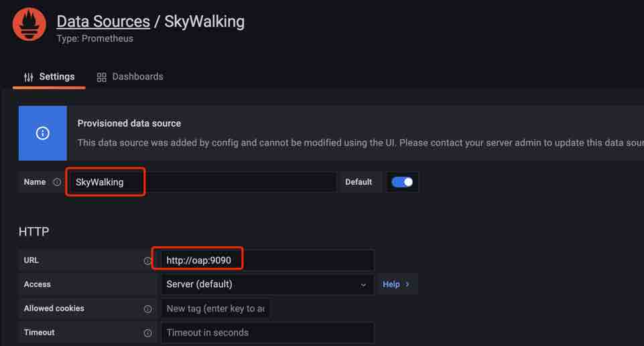Click the Allowed cookies info icon
644x346 pixels.
(x=148, y=309)
